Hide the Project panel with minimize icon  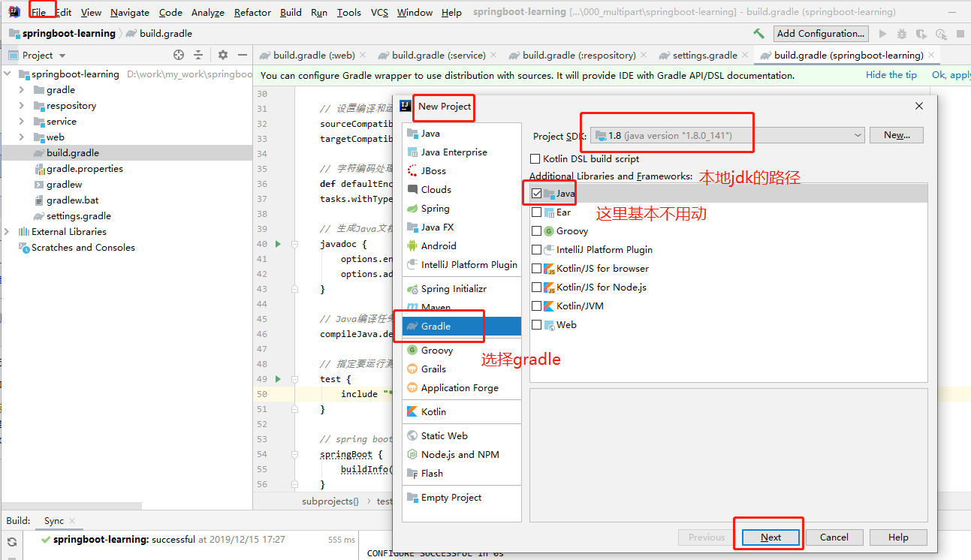(x=243, y=55)
